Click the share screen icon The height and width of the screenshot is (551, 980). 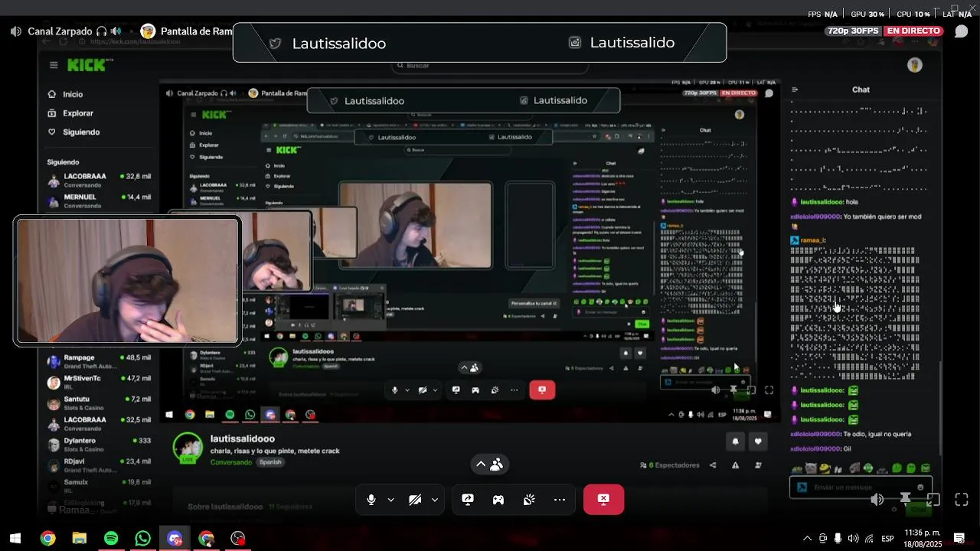click(468, 500)
